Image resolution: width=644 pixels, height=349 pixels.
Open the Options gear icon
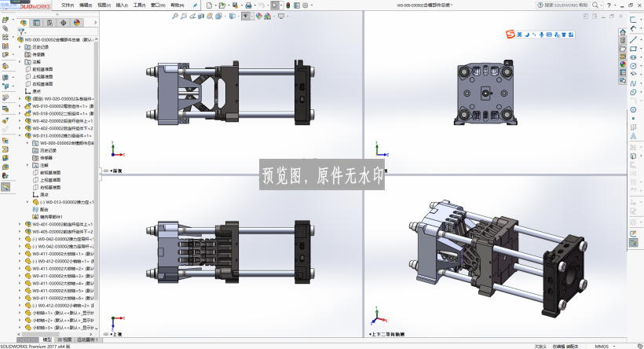[306, 6]
